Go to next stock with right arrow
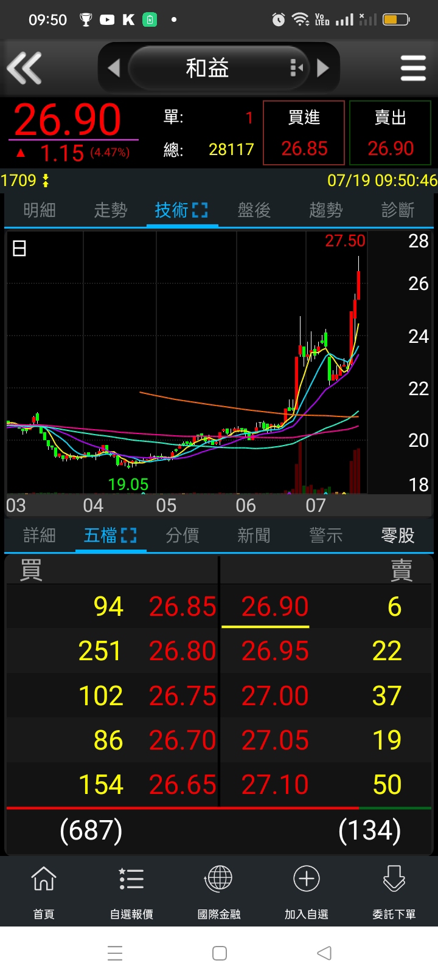 pos(323,68)
